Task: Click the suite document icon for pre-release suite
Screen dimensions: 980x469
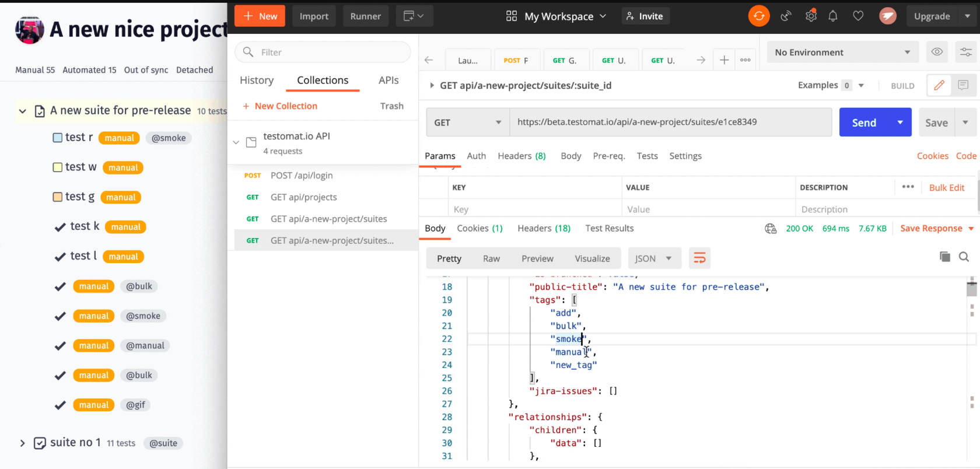Action: click(40, 111)
